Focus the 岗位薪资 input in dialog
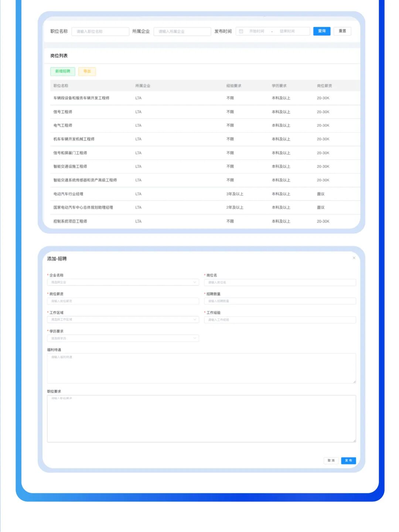 point(123,301)
